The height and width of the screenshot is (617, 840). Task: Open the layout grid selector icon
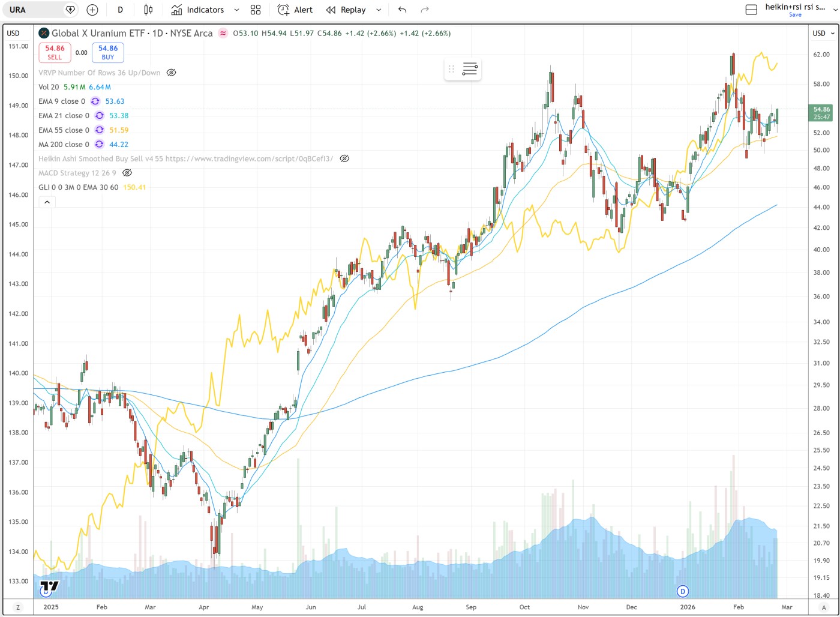point(256,10)
